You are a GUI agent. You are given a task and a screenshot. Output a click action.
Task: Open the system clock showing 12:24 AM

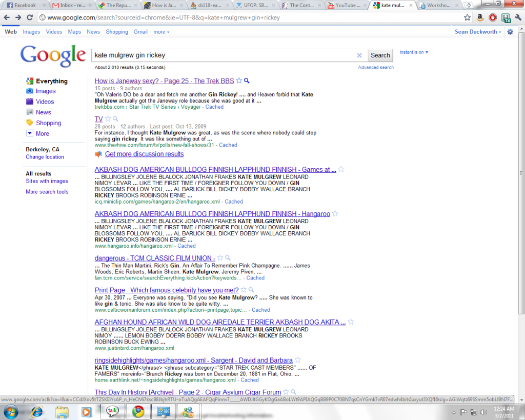point(503,412)
